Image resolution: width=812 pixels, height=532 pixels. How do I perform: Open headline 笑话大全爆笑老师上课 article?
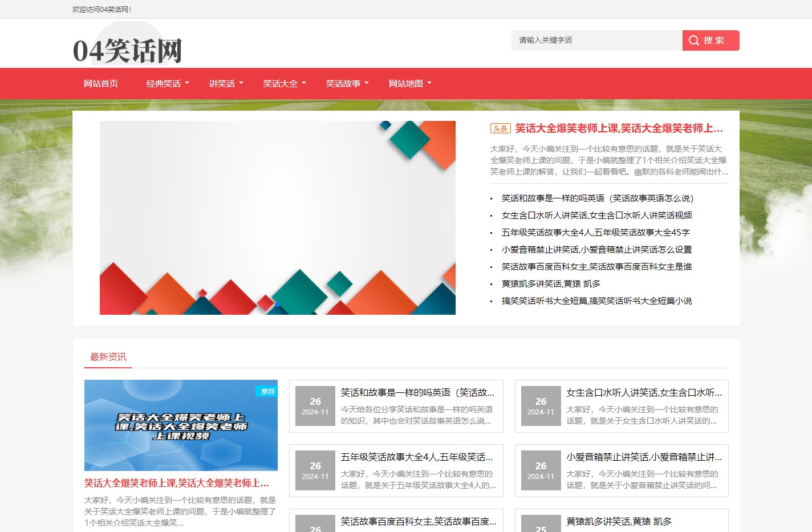[619, 128]
